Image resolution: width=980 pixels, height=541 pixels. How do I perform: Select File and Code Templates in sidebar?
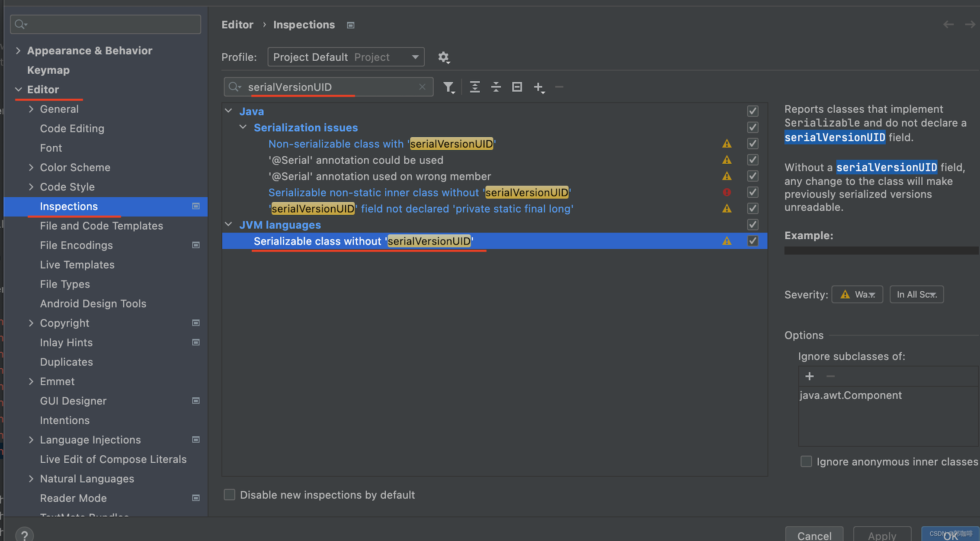[101, 226]
